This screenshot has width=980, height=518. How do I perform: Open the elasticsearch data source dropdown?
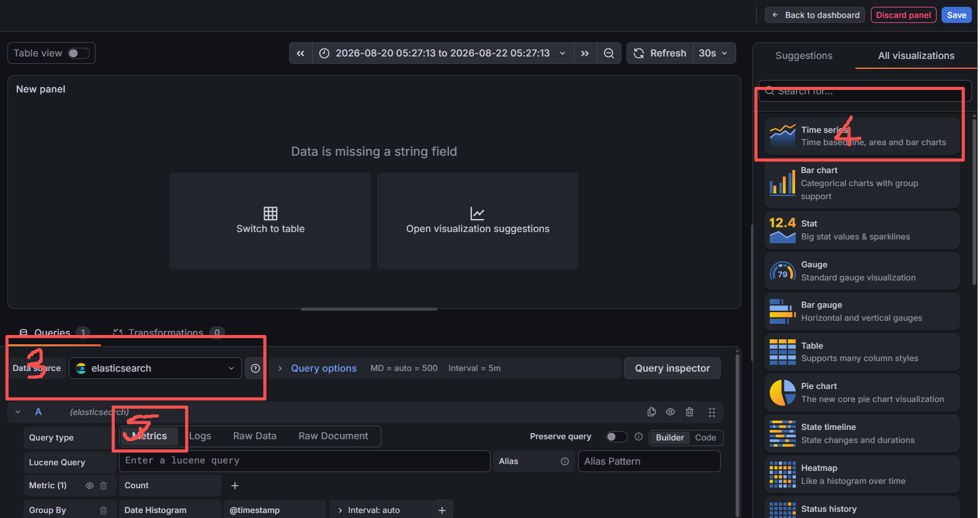155,368
